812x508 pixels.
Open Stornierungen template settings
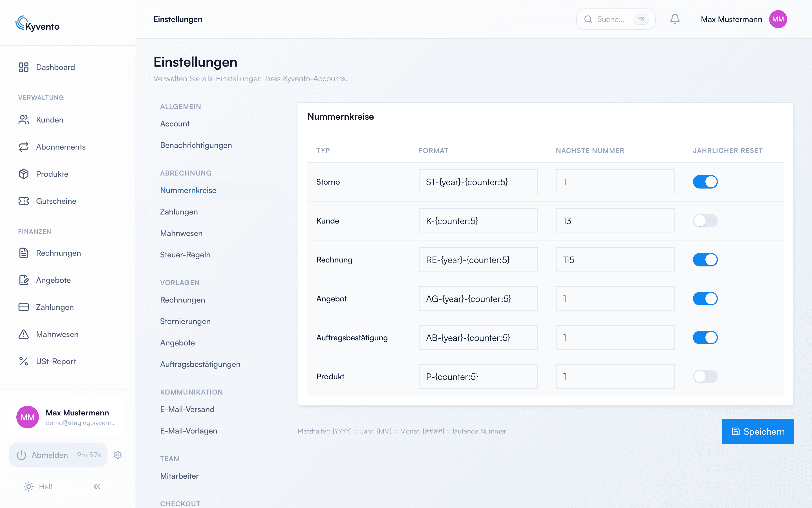click(185, 321)
